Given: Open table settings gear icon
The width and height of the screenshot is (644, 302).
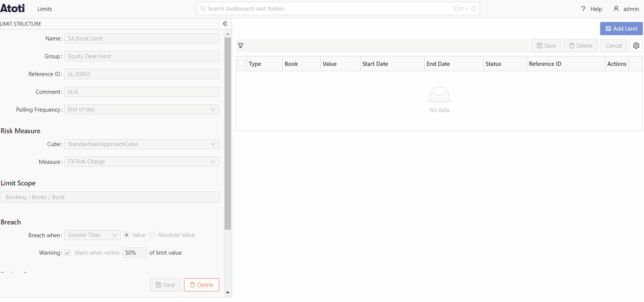Looking at the screenshot, I should [636, 46].
